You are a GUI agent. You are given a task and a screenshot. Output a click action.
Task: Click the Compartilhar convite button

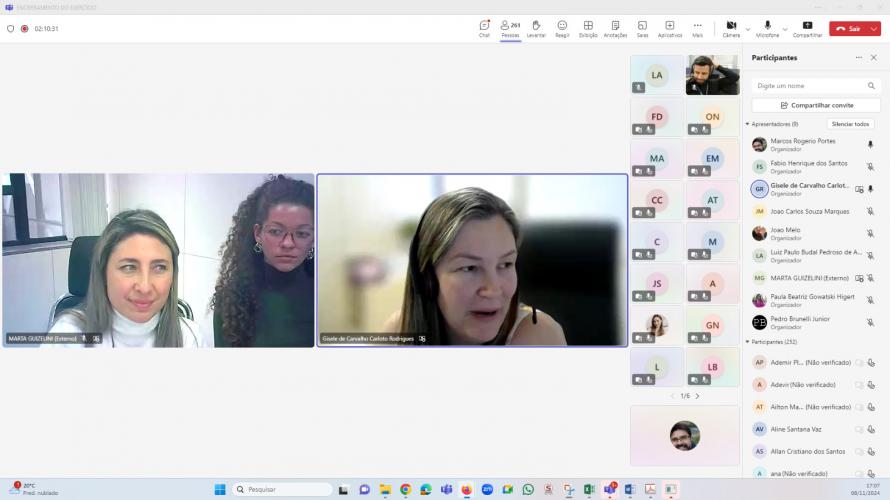[816, 105]
